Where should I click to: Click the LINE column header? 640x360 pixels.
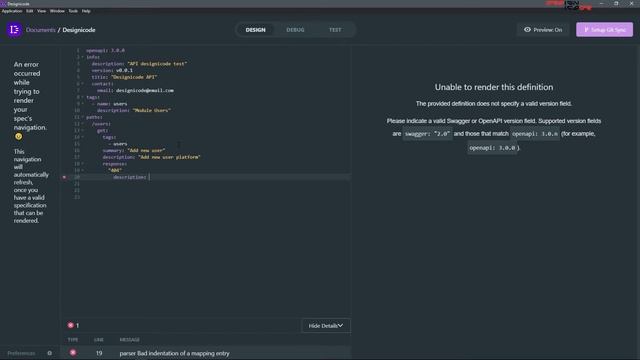pos(99,340)
